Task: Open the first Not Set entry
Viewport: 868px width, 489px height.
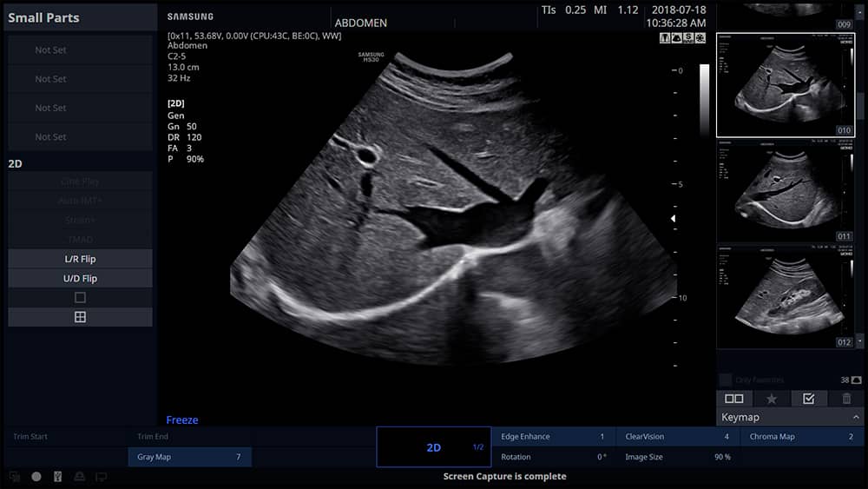Action: (80, 50)
